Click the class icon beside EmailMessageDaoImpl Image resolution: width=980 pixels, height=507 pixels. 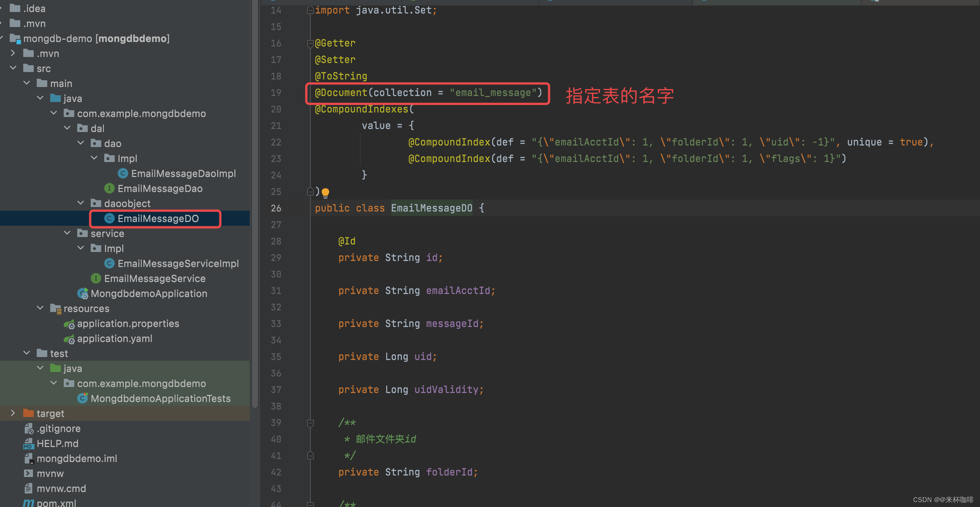point(123,173)
